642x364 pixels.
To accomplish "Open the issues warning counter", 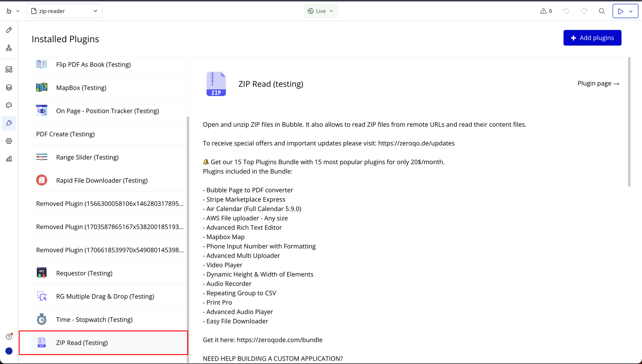I will click(546, 11).
